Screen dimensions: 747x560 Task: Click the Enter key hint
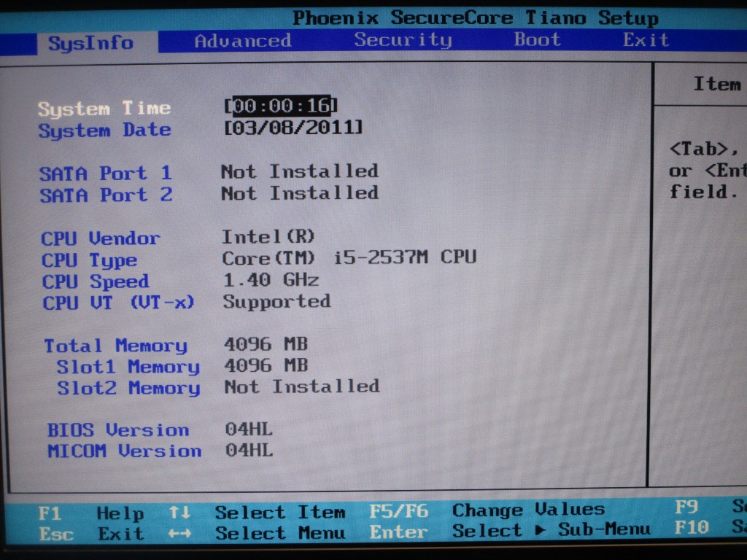point(398,532)
